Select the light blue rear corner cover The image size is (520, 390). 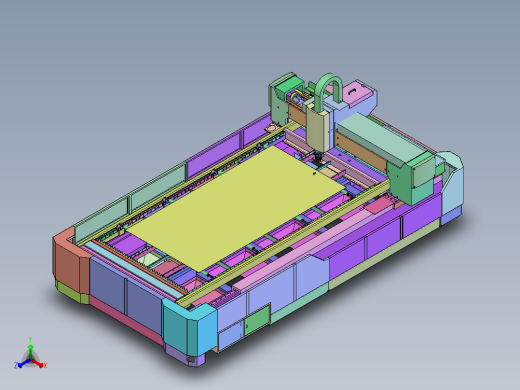point(452,182)
